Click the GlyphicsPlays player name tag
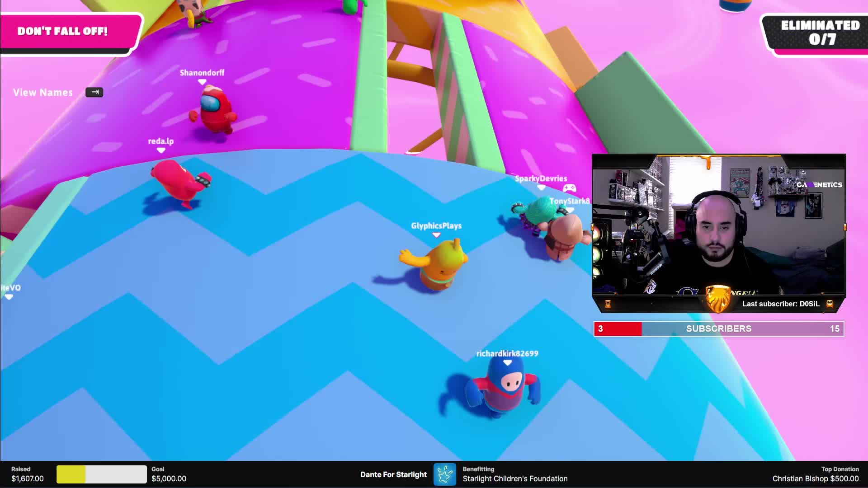This screenshot has height=488, width=868. (x=436, y=225)
